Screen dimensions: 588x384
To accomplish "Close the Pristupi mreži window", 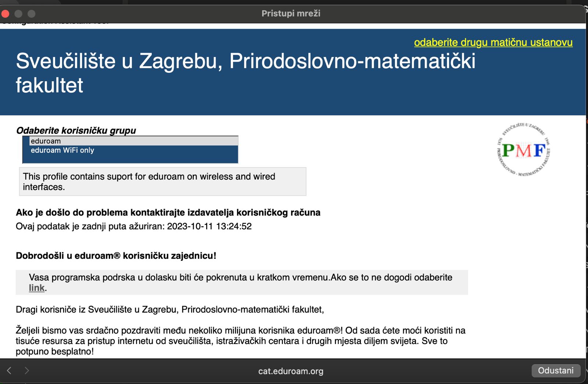I will 5,14.
